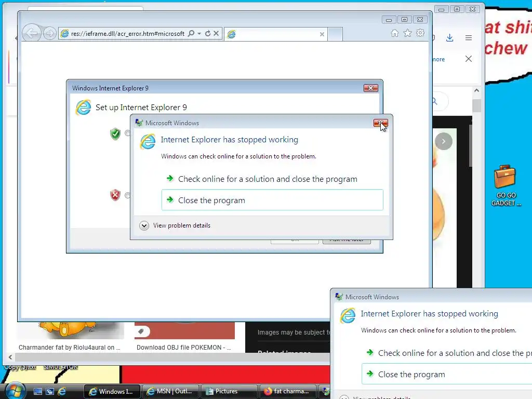This screenshot has width=532, height=399.
Task: Maximize the front Internet Explorer window
Action: [x=404, y=20]
